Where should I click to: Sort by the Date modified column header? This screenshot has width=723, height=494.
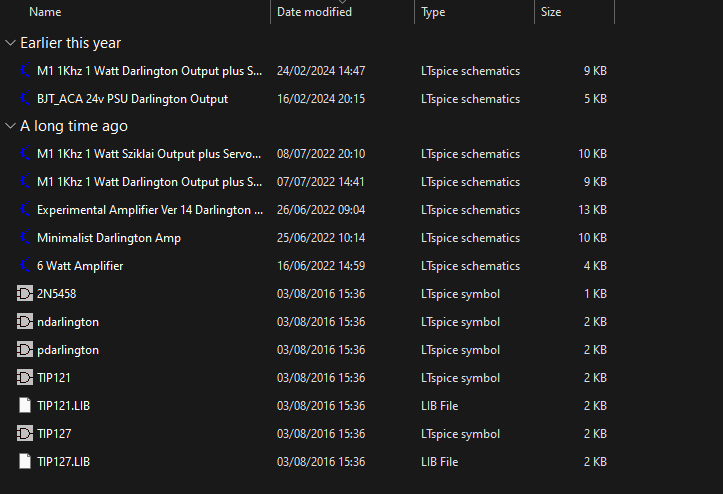coord(314,12)
